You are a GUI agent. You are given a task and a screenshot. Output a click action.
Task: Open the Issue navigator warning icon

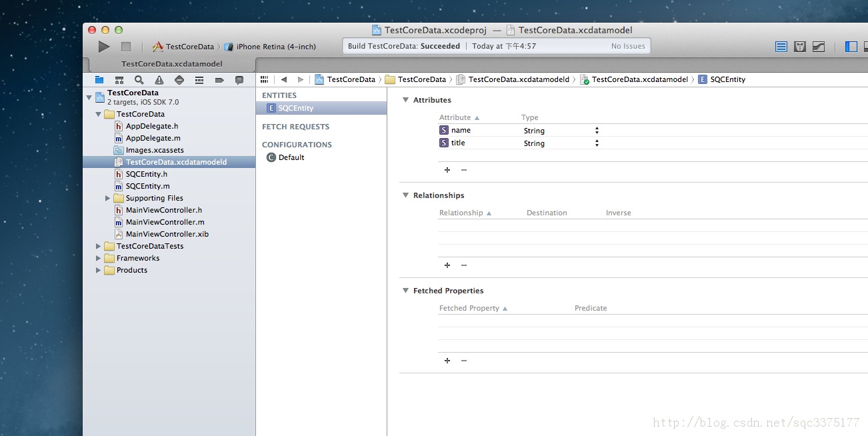[159, 80]
